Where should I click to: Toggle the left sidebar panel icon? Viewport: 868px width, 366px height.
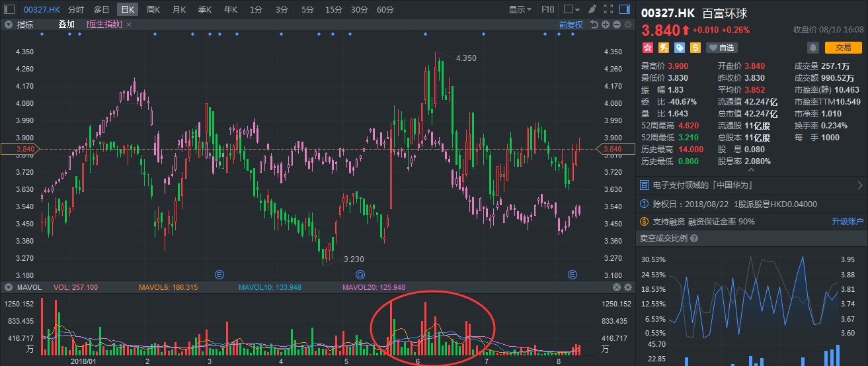pyautogui.click(x=9, y=9)
